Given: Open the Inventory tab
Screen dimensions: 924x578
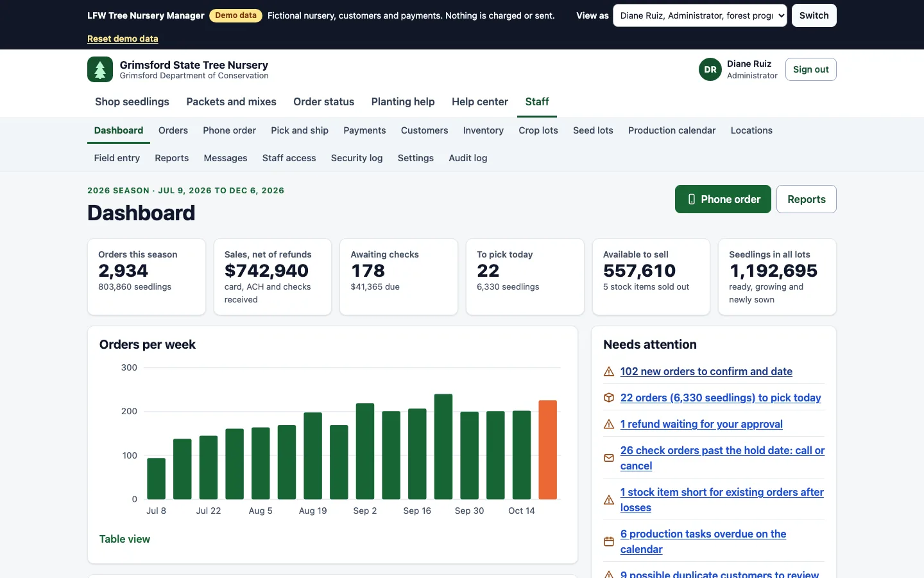Looking at the screenshot, I should pyautogui.click(x=483, y=130).
